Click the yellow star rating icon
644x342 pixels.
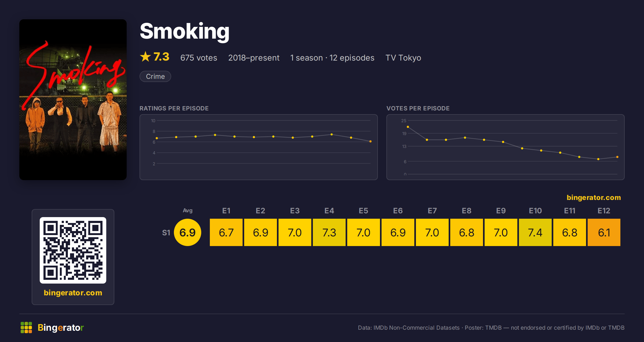point(145,57)
